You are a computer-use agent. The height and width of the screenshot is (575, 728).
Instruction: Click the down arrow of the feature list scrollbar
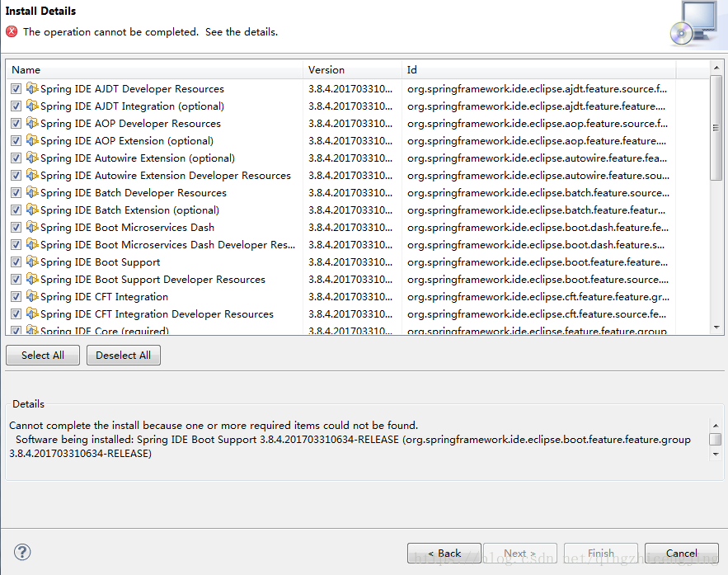point(716,328)
